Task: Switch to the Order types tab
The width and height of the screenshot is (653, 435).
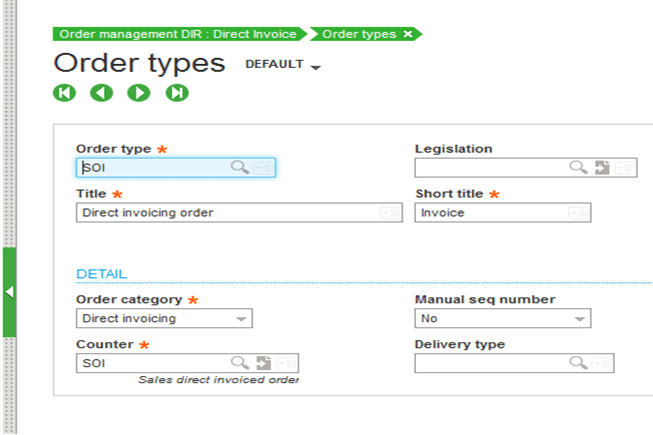Action: [x=358, y=33]
